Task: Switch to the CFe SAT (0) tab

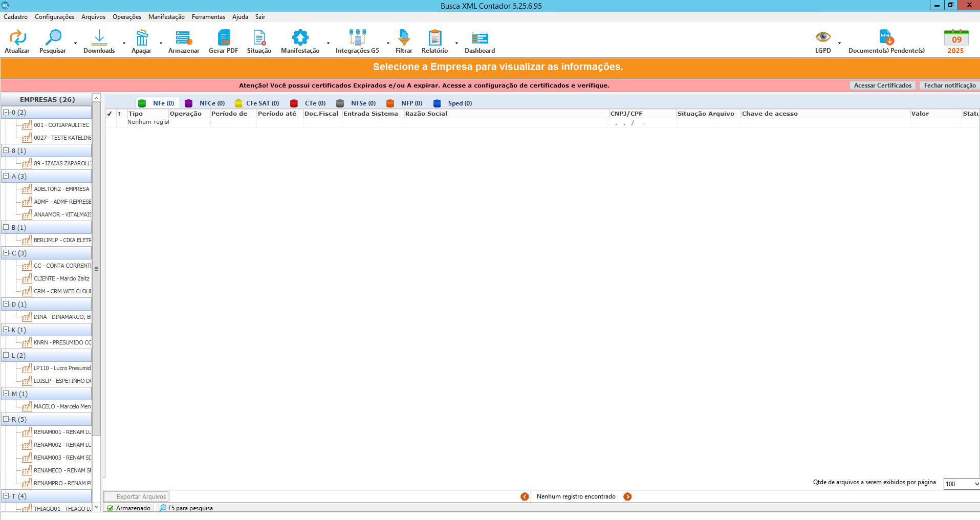Action: click(257, 103)
